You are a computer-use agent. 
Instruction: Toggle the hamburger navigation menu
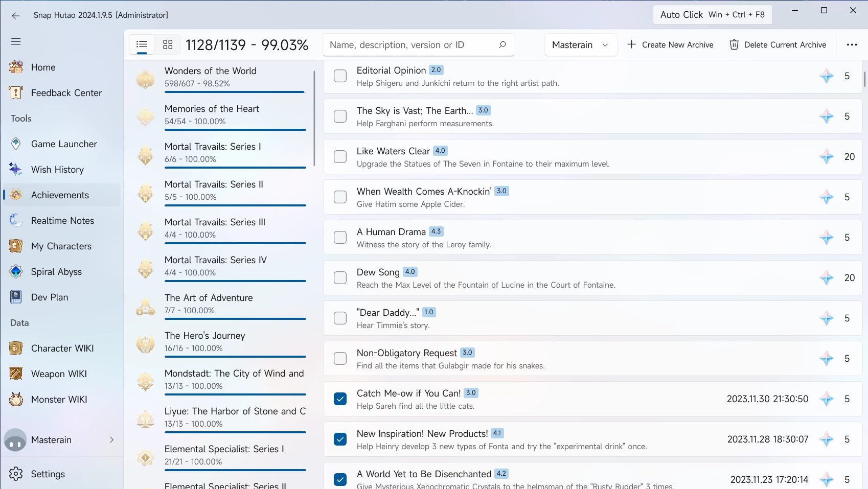(16, 41)
